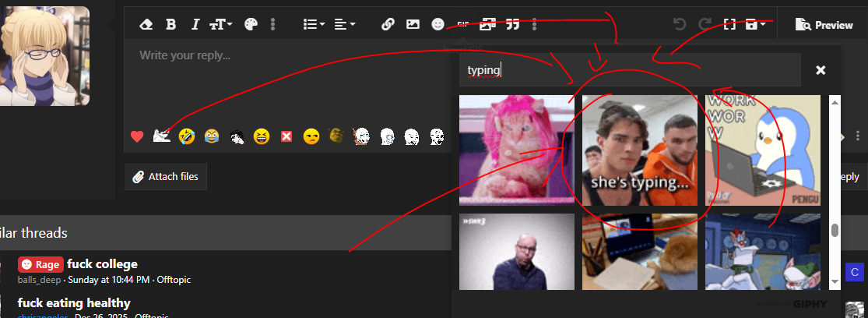Insert the red heart emoji

(x=137, y=137)
